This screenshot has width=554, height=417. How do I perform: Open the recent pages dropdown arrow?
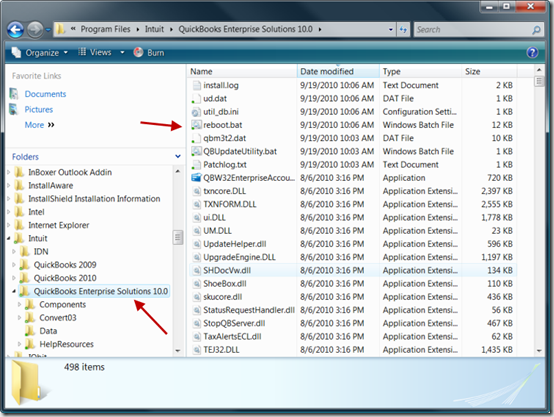[48, 30]
